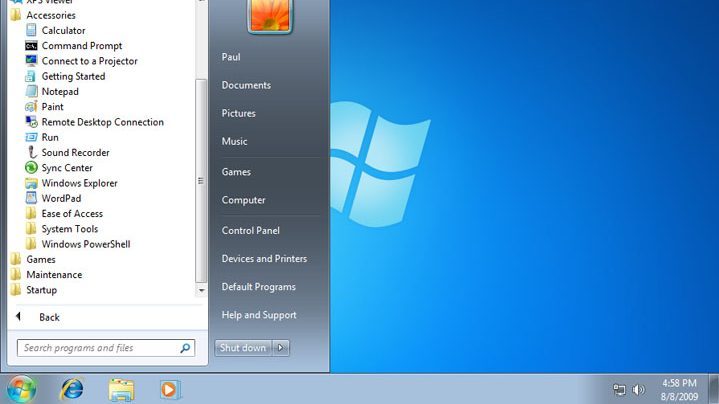Click the Windows Start orb
The height and width of the screenshot is (404, 719).
point(20,388)
